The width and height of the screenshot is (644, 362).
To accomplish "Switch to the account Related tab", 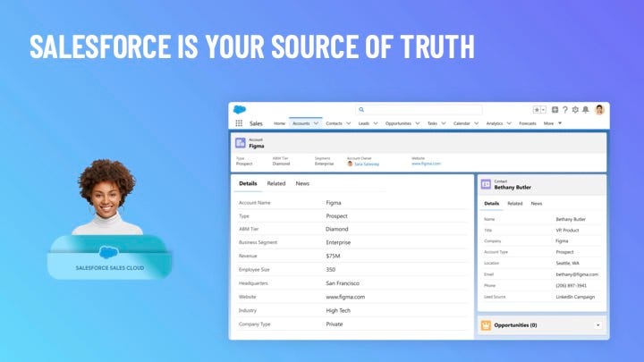I will (x=276, y=183).
